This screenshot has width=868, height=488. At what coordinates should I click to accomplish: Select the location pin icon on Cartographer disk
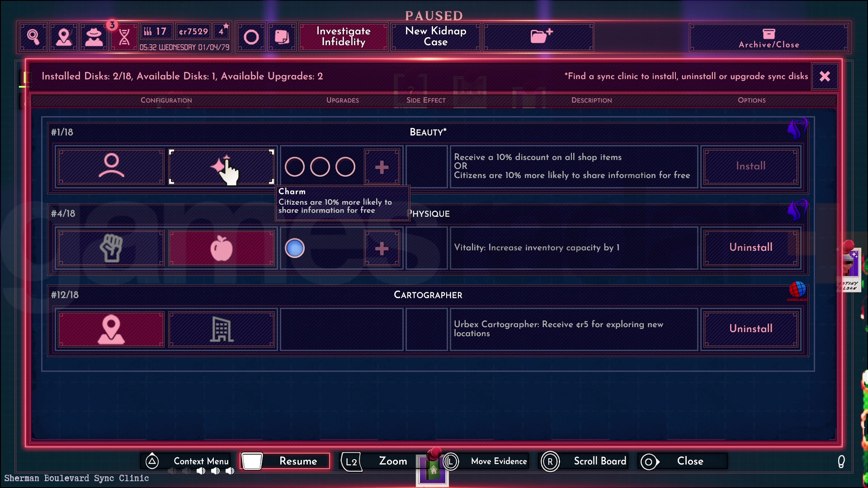(x=111, y=329)
